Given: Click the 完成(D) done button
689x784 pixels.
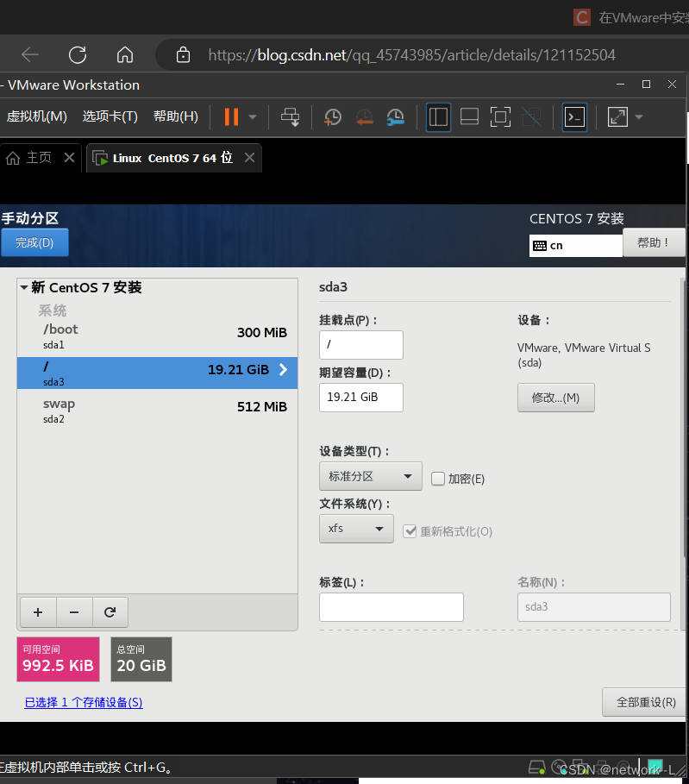Looking at the screenshot, I should click(34, 242).
